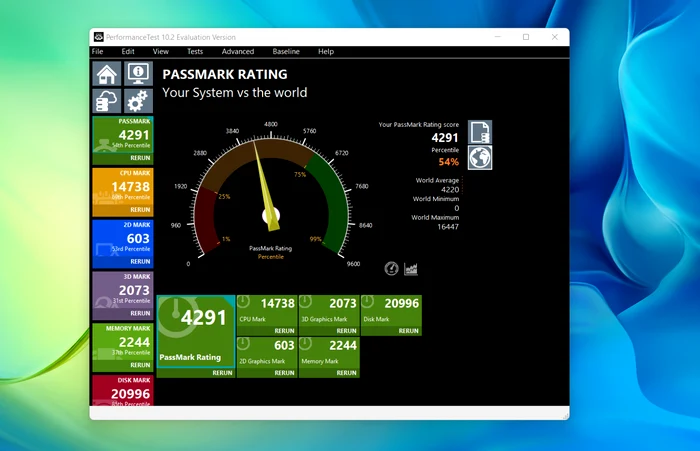Click the PerformanceTest app icon in title bar
Viewport: 700px width, 451px height.
pyautogui.click(x=99, y=37)
